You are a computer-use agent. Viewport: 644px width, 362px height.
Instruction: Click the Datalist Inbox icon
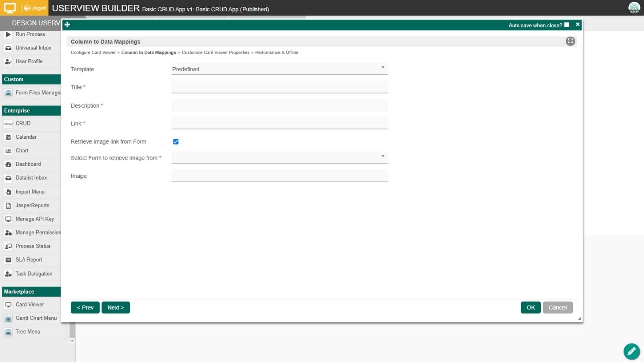coord(8,178)
